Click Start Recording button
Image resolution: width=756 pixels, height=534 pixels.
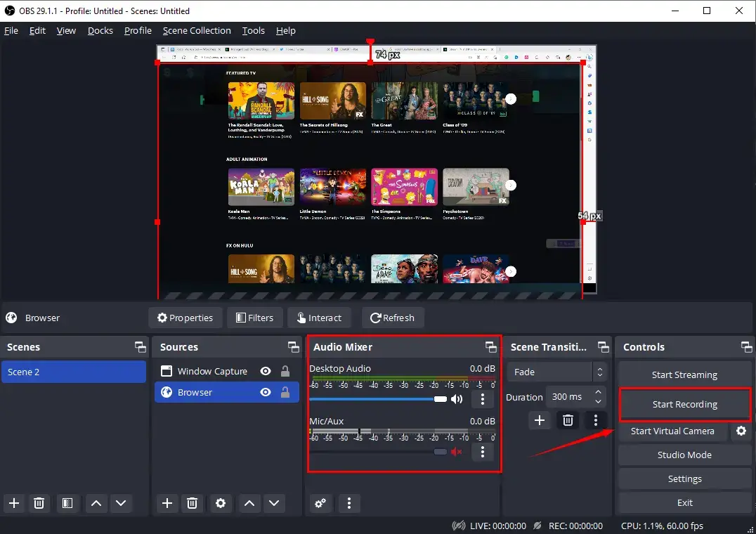pos(684,404)
